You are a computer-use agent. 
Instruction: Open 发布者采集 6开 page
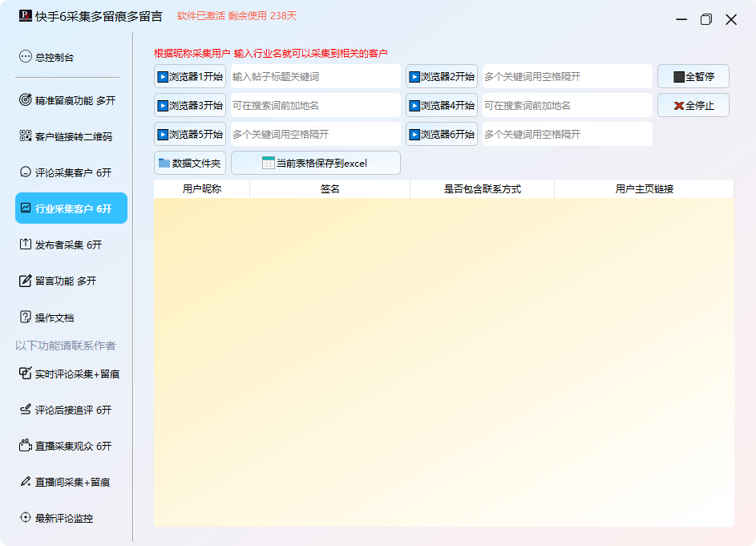pos(71,245)
